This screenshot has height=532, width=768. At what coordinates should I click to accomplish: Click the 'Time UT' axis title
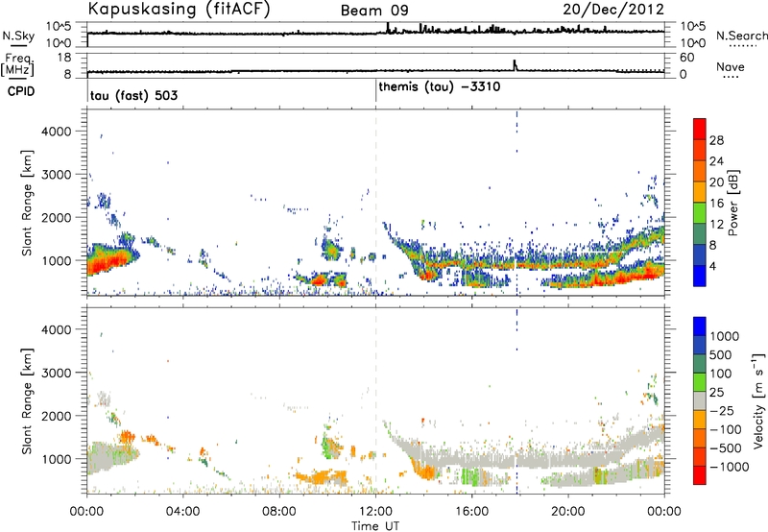click(375, 526)
